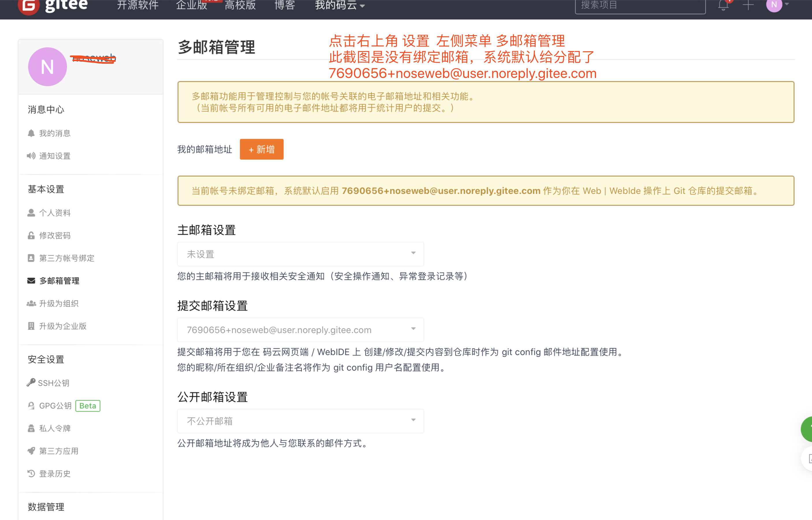Screen dimensions: 812x520
Task: Click speaker icon beside 通知设置
Action: tap(31, 156)
